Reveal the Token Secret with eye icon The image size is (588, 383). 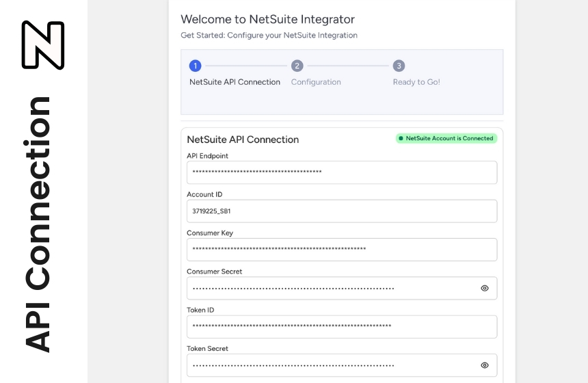tap(485, 365)
